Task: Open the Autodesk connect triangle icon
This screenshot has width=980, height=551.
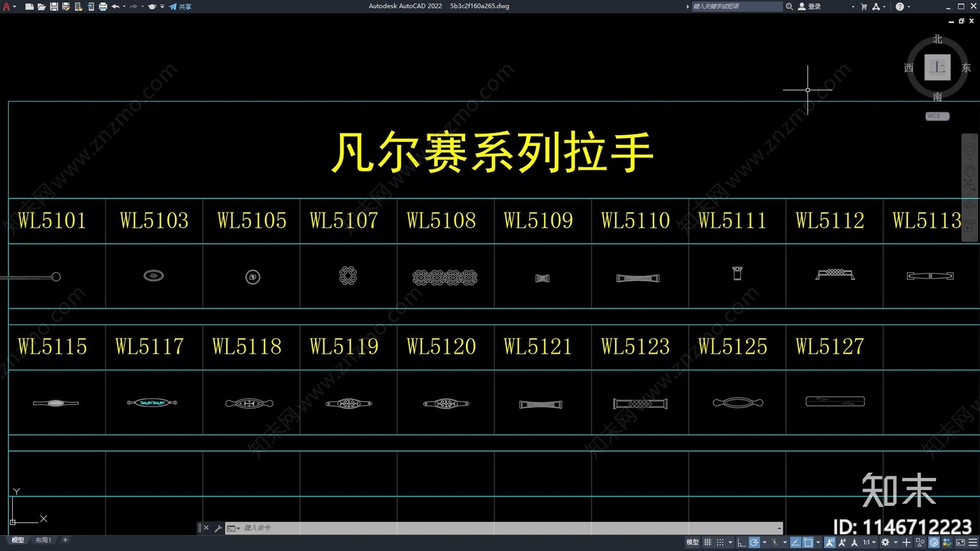Action: click(876, 6)
